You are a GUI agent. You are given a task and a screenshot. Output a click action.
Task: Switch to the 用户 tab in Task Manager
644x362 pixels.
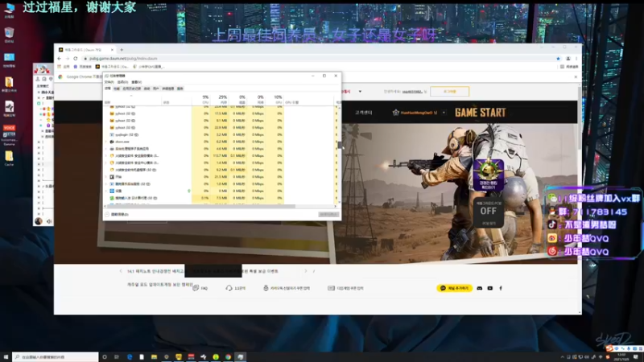[x=155, y=88]
